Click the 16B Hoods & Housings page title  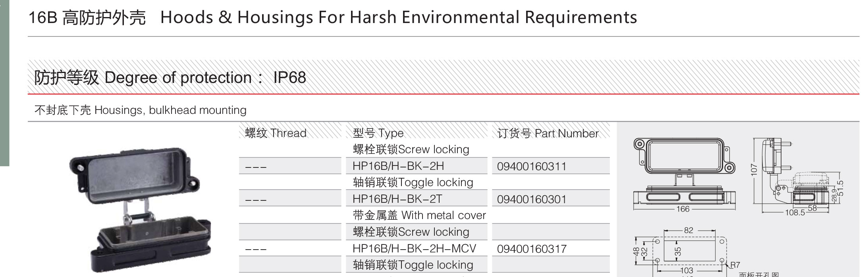click(x=333, y=17)
